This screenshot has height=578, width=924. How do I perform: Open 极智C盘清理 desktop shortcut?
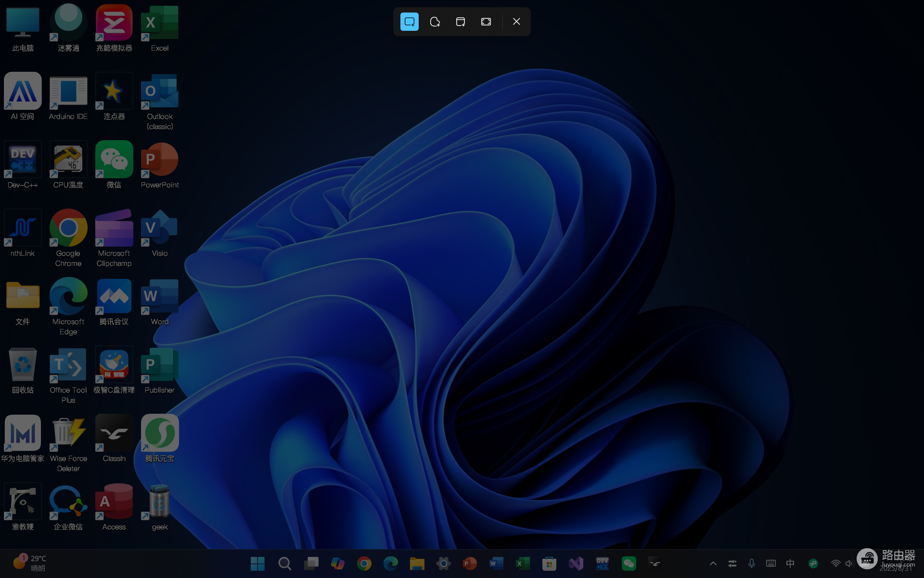[x=114, y=370]
